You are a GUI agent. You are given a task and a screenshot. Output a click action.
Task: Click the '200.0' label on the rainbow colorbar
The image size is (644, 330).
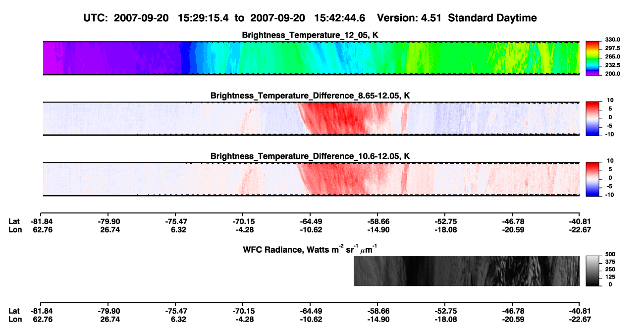point(612,73)
